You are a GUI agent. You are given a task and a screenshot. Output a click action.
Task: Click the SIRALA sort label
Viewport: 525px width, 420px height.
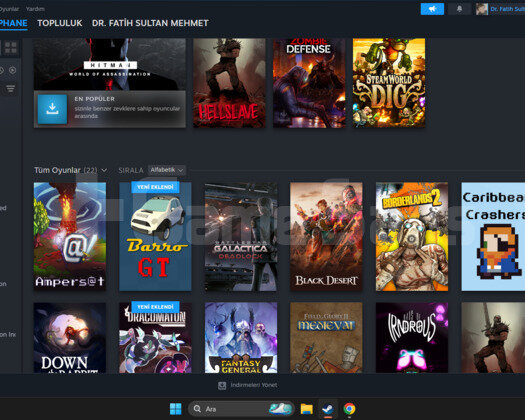(131, 170)
